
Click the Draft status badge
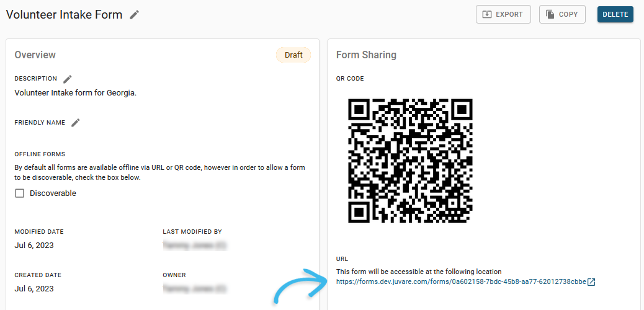[x=293, y=55]
